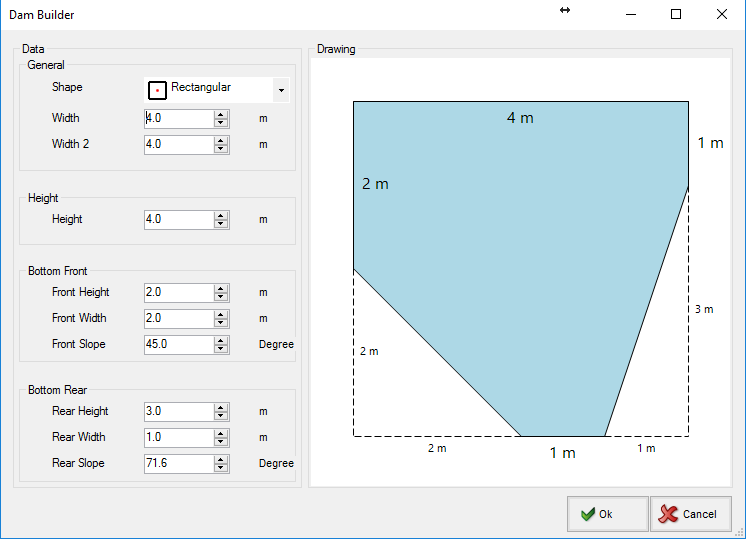Image resolution: width=746 pixels, height=539 pixels.
Task: Open the Shape dropdown arrow
Action: coord(281,91)
